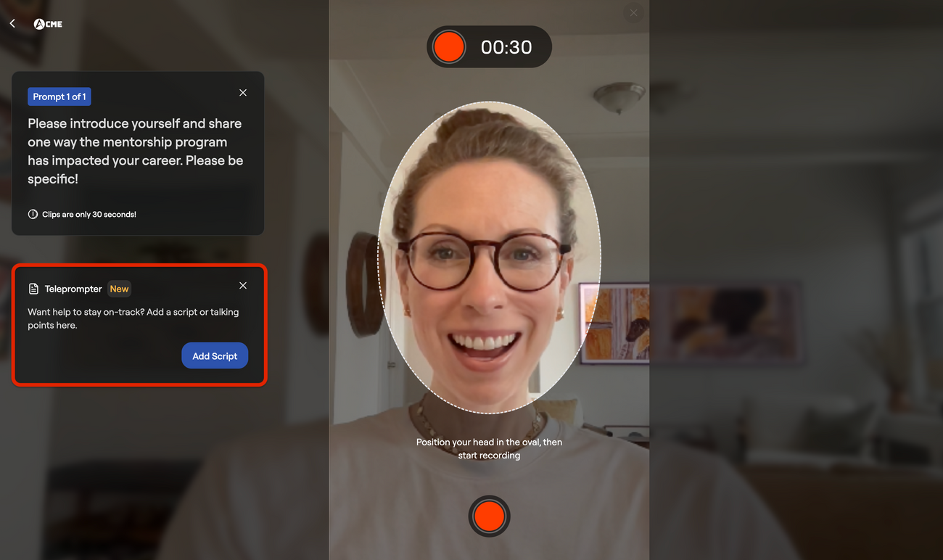Click 'Want help to stay on-track?' description

pos(133,318)
